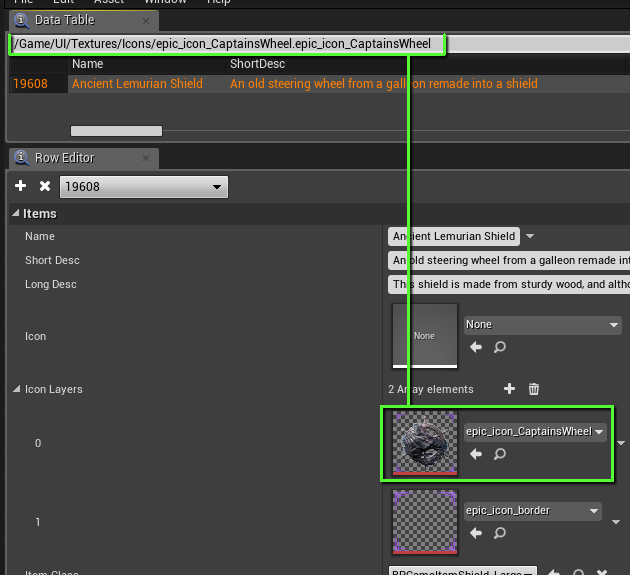
Task: Open the row selector dropdown showing 19608
Action: click(143, 187)
